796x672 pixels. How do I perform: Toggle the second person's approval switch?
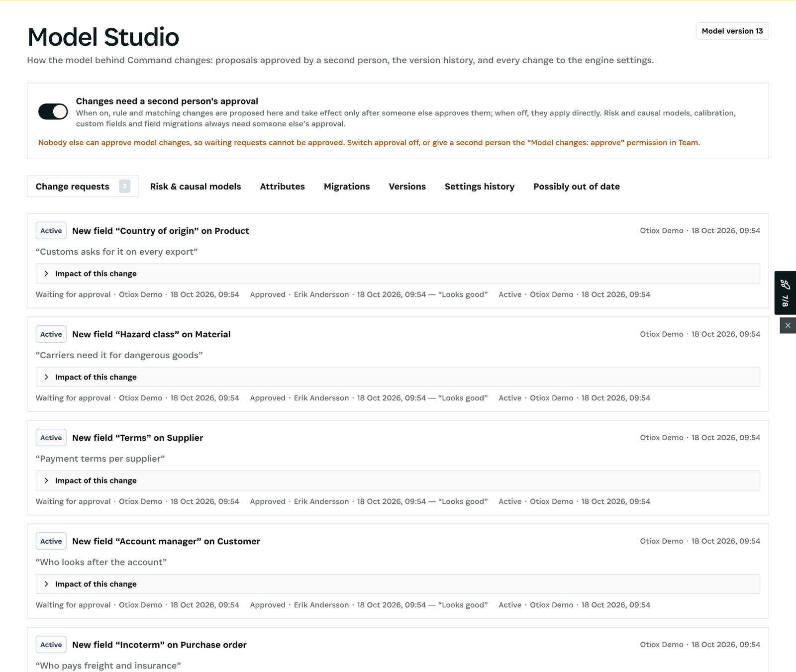tap(53, 111)
